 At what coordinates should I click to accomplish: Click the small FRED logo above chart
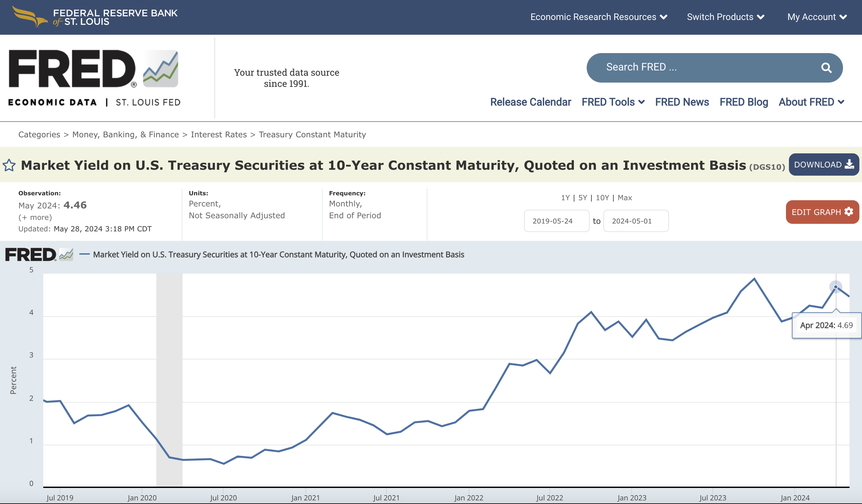(39, 254)
